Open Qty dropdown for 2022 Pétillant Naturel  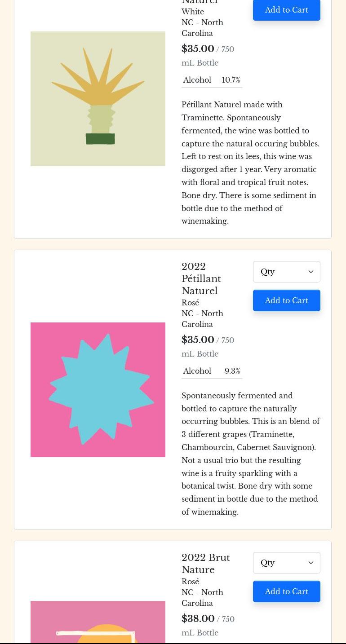pos(286,272)
